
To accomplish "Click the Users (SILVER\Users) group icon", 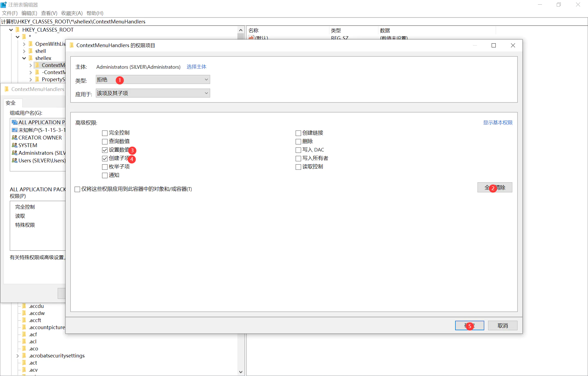I will 14,160.
